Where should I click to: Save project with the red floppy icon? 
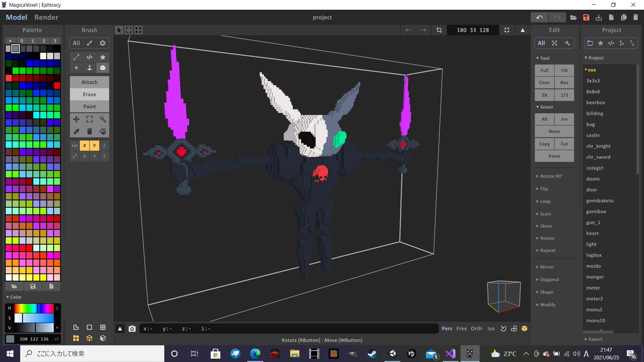click(x=586, y=17)
